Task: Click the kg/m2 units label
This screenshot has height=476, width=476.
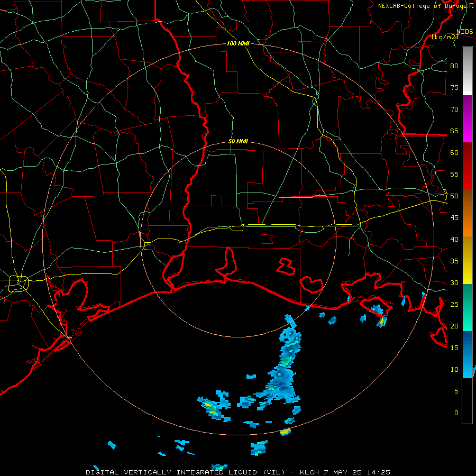Action: click(x=445, y=37)
